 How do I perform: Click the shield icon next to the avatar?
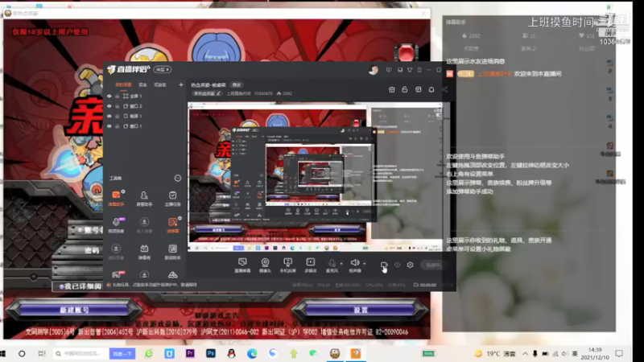click(389, 70)
